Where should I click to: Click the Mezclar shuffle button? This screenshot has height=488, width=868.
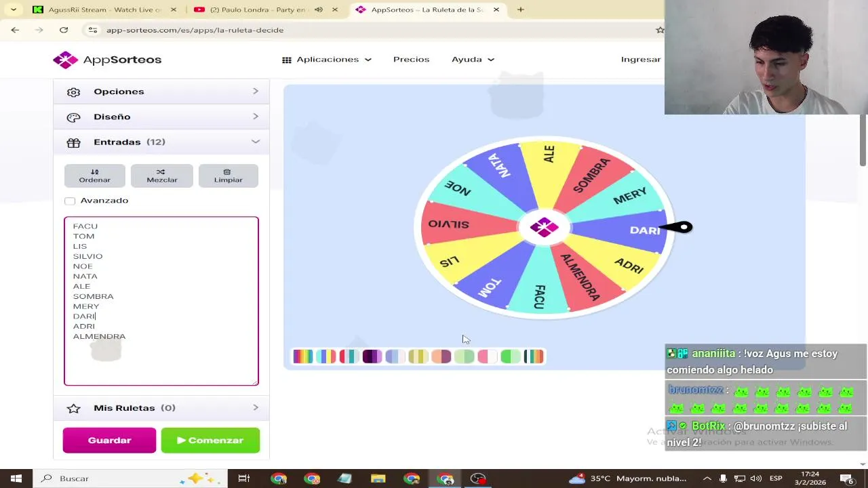[x=161, y=176]
